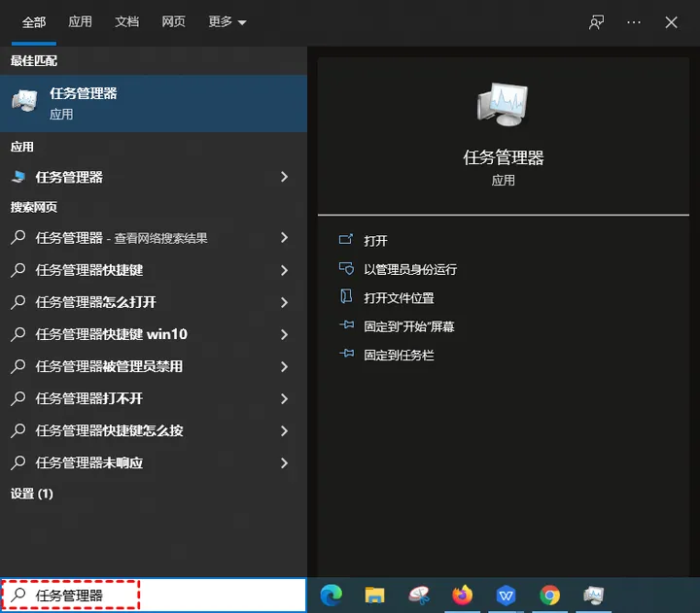The height and width of the screenshot is (613, 700).
Task: Choose 打开文件位置
Action: [x=400, y=298]
